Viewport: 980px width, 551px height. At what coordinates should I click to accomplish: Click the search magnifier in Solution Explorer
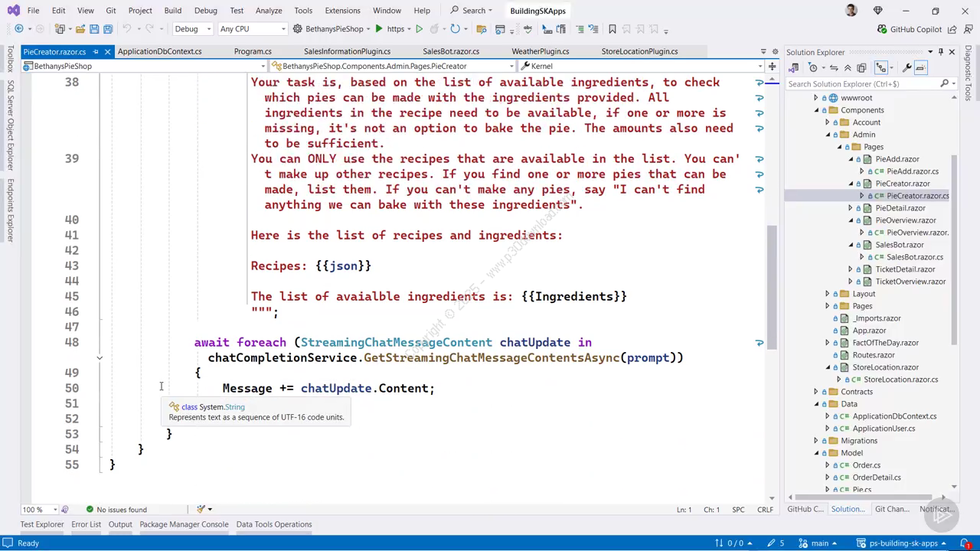944,83
